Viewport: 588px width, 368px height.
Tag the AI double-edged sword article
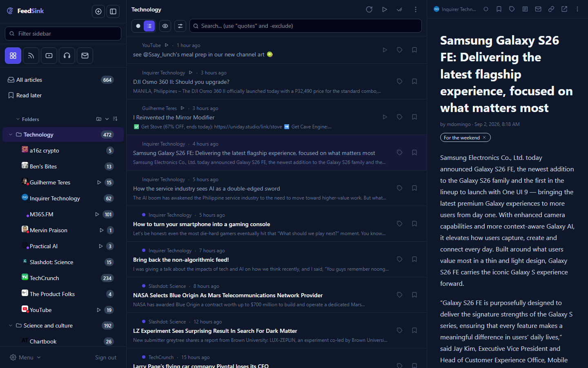click(400, 188)
